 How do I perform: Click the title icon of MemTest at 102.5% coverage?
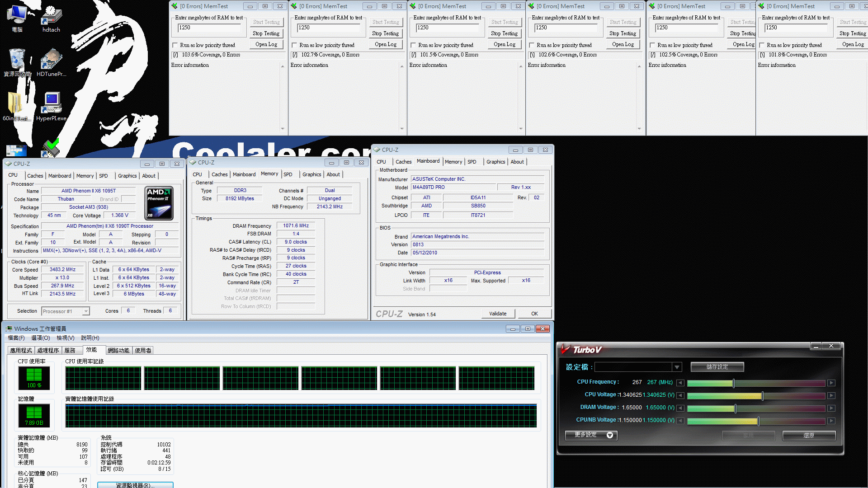click(652, 6)
